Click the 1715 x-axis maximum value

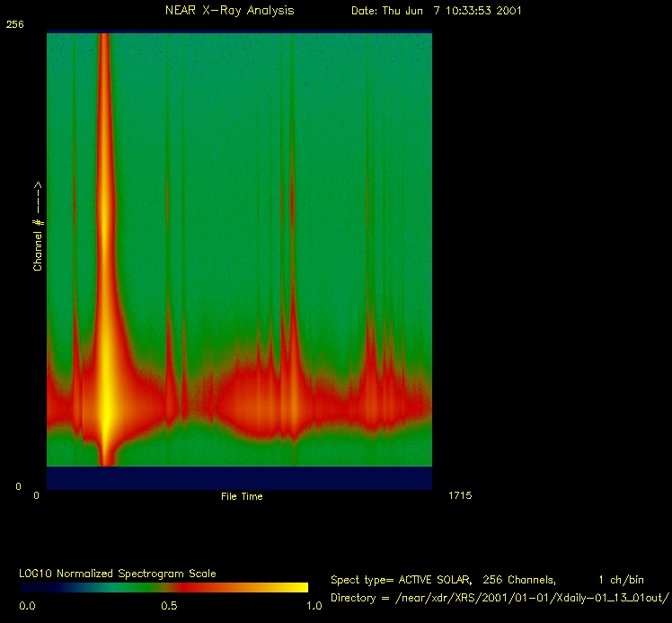point(459,495)
